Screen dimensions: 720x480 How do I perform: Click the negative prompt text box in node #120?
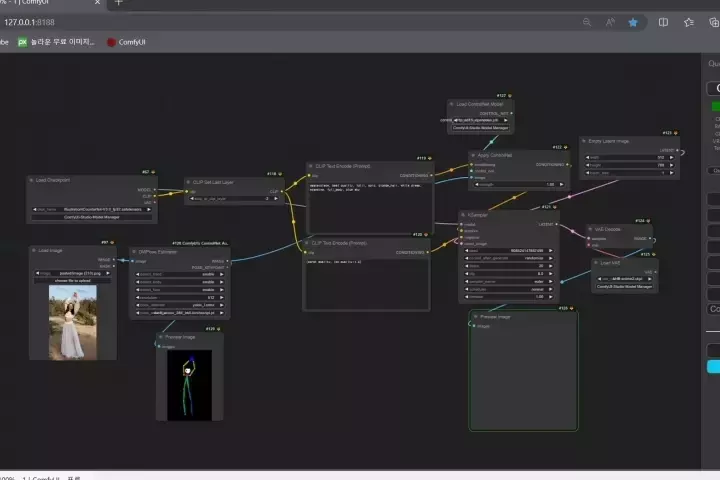coord(366,284)
